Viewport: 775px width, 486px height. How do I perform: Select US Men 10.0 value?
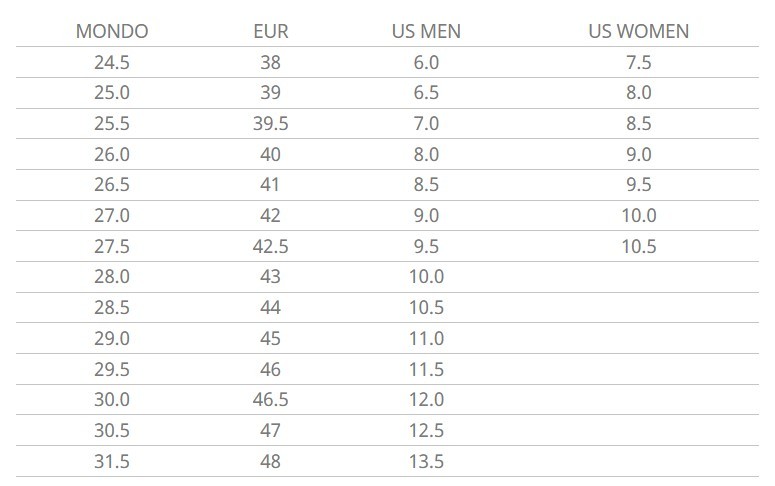click(x=426, y=276)
